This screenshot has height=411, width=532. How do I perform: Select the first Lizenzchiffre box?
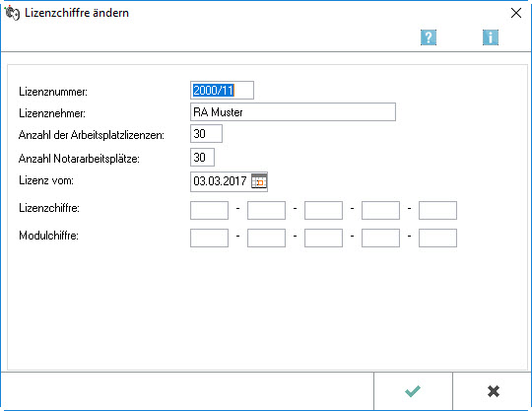[x=209, y=210]
